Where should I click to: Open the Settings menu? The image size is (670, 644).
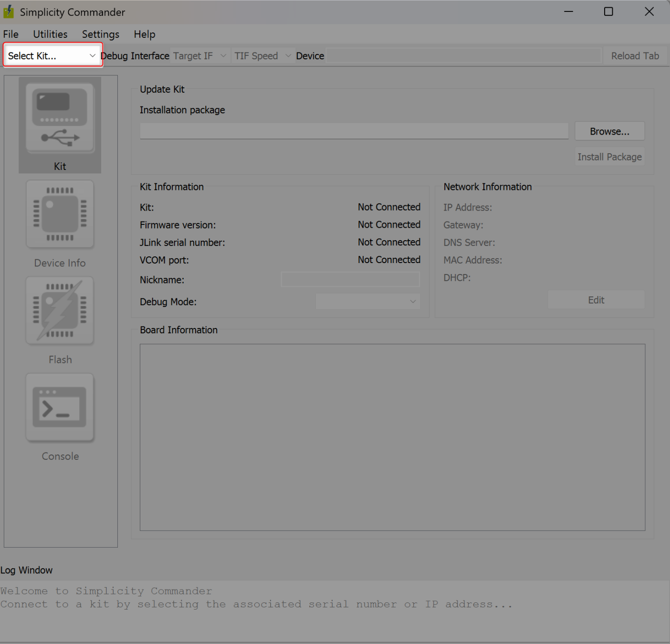coord(101,34)
